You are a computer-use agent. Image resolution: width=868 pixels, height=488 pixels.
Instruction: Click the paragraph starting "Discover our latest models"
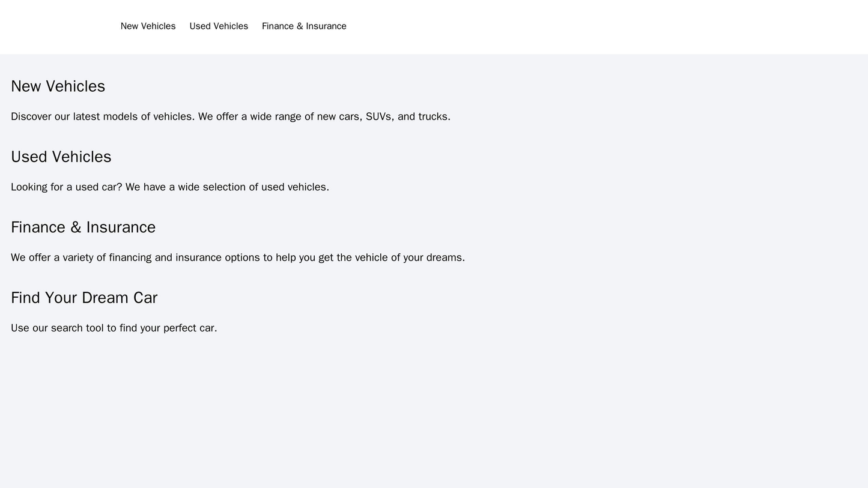230,116
